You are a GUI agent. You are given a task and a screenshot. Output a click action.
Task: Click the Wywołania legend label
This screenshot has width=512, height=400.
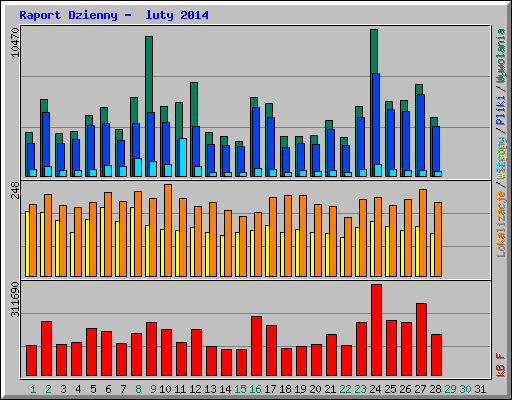[x=500, y=56]
